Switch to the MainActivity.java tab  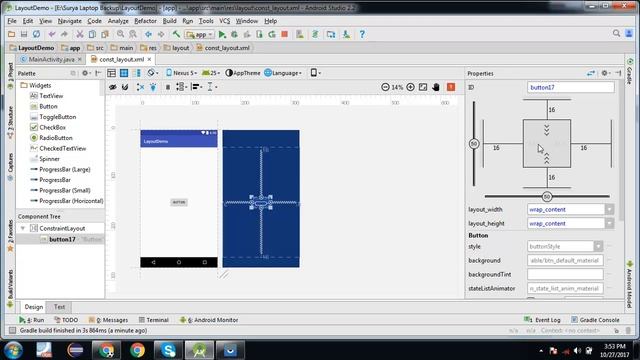click(x=51, y=60)
